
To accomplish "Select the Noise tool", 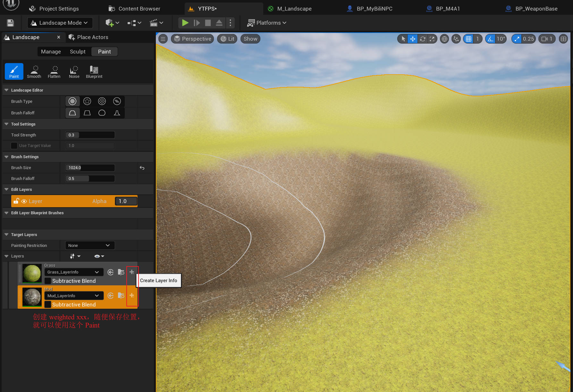I will click(74, 71).
